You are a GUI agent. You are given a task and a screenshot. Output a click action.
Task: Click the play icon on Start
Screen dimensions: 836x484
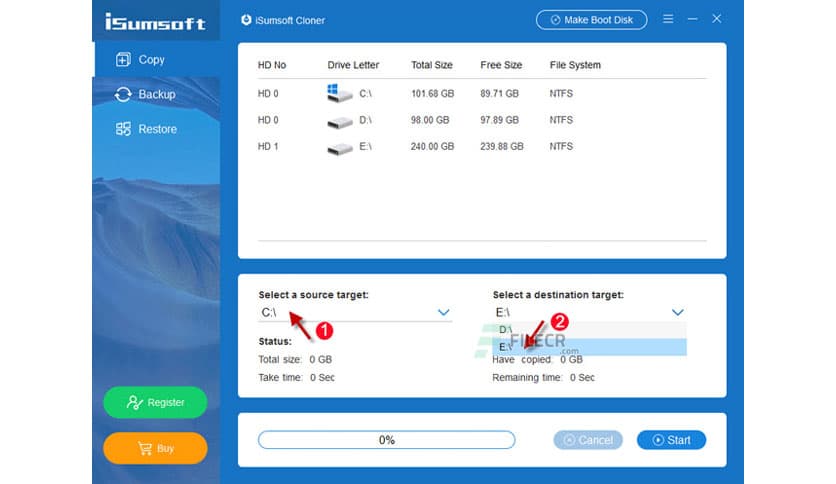(x=658, y=440)
